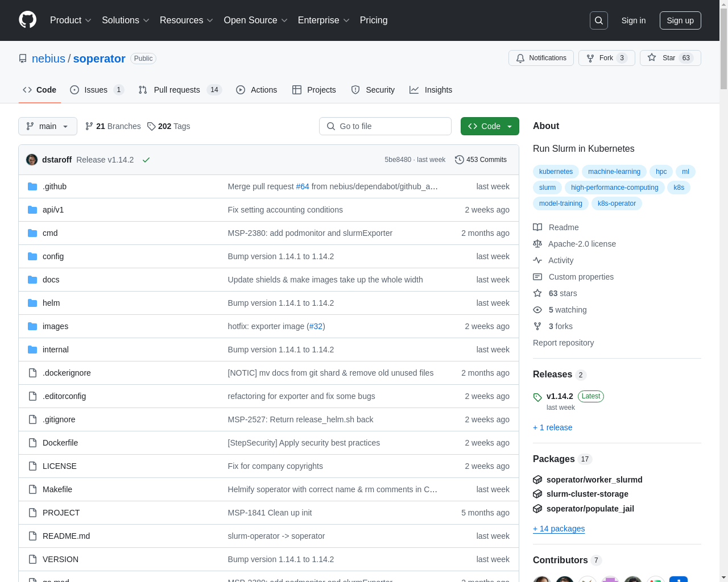Image resolution: width=728 pixels, height=582 pixels.
Task: Open commit 5be8480 hash link
Action: 398,160
